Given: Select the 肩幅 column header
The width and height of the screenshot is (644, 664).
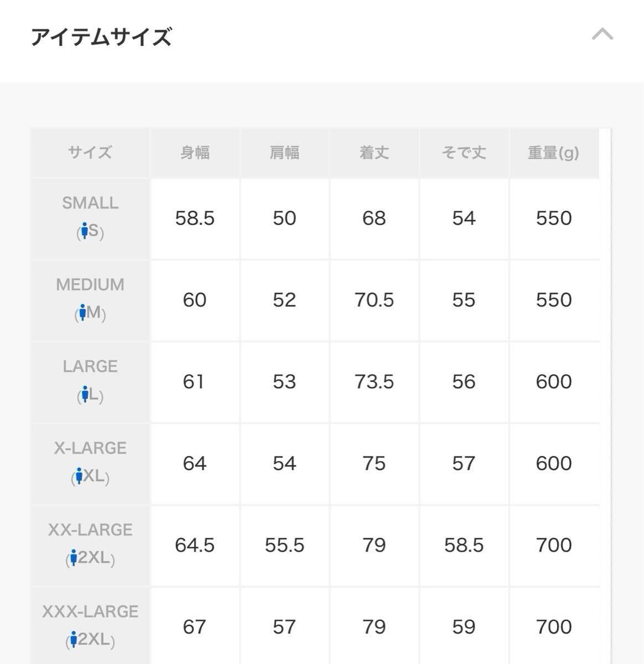Looking at the screenshot, I should point(284,153).
